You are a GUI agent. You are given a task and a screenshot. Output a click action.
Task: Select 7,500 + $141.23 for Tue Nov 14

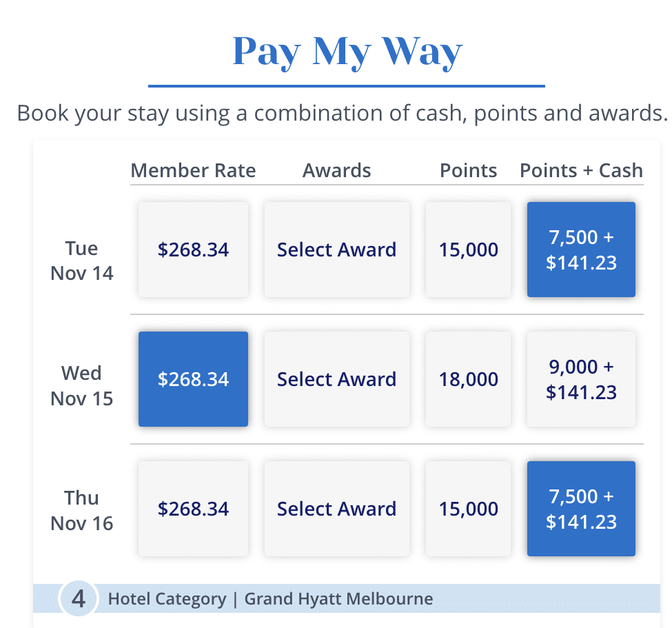pyautogui.click(x=581, y=250)
